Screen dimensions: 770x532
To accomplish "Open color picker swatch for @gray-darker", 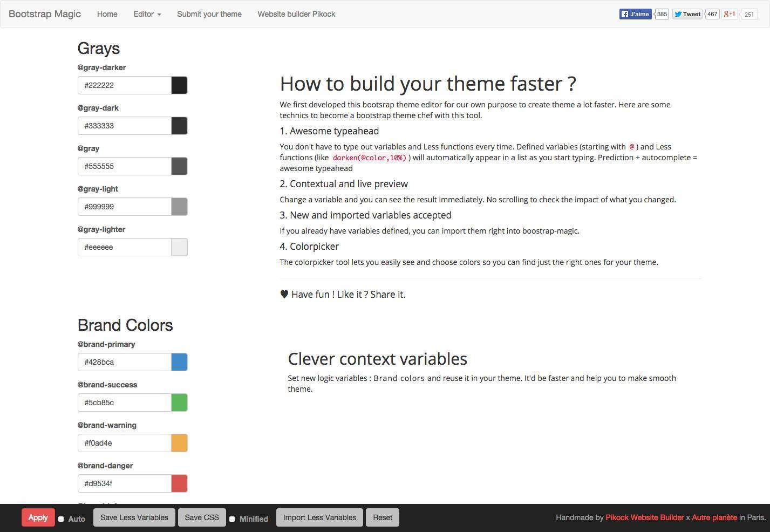I will (179, 85).
